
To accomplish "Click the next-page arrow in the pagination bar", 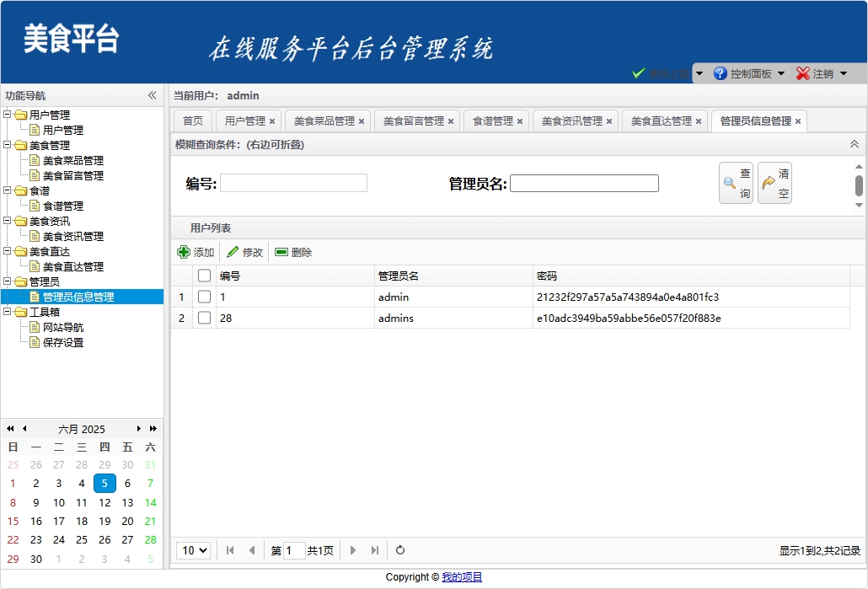I will [352, 550].
